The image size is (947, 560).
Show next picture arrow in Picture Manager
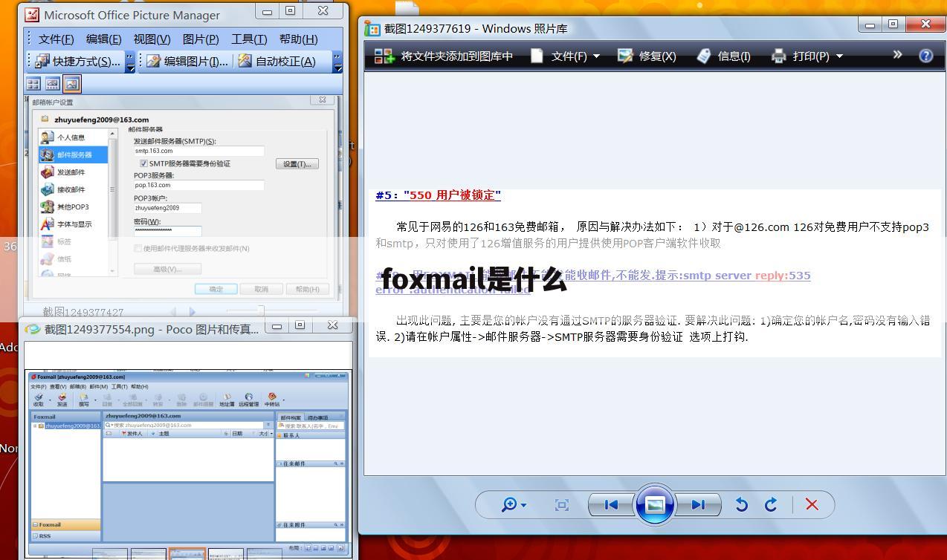click(x=192, y=312)
